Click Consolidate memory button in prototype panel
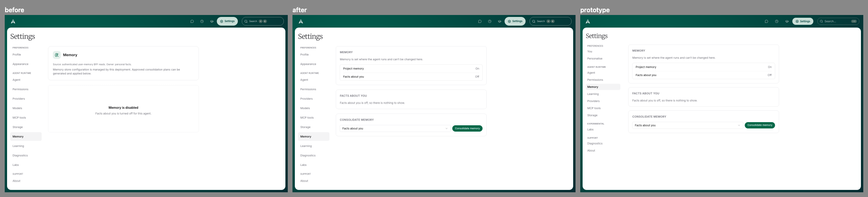The height and width of the screenshot is (197, 868). (x=760, y=125)
